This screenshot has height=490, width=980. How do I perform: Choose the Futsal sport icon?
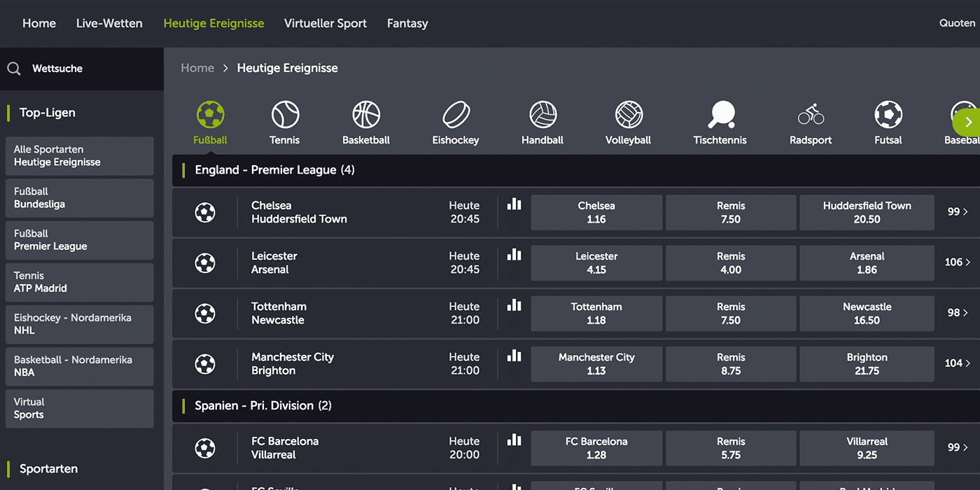point(888,114)
